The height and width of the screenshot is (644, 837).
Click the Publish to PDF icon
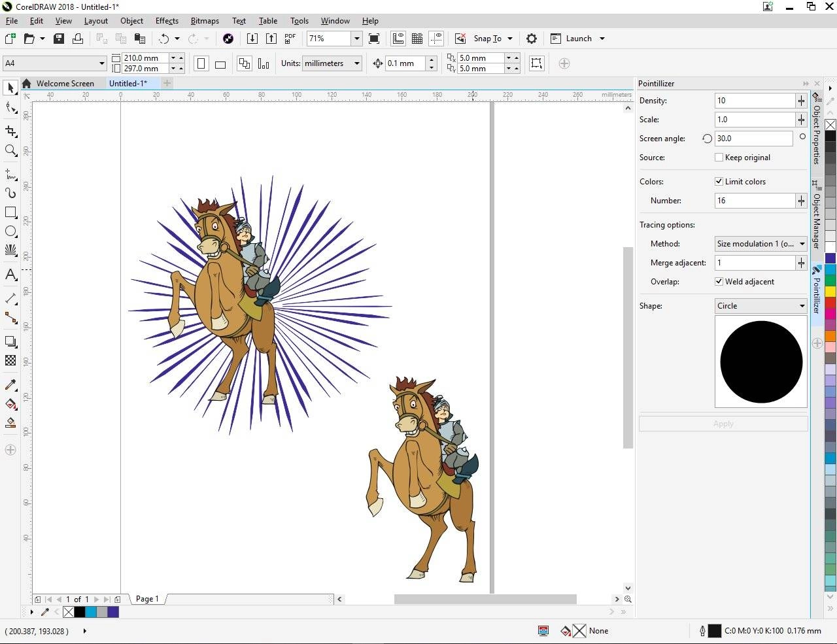(290, 39)
